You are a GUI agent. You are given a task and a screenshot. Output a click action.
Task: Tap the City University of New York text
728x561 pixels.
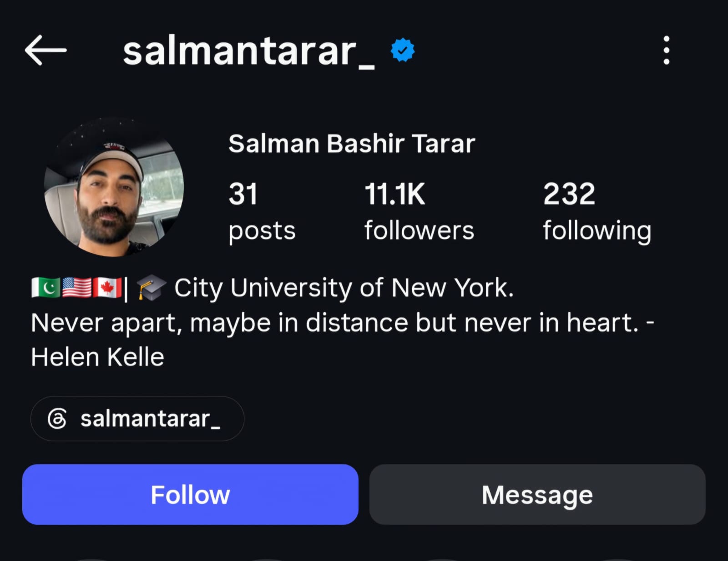coord(344,288)
